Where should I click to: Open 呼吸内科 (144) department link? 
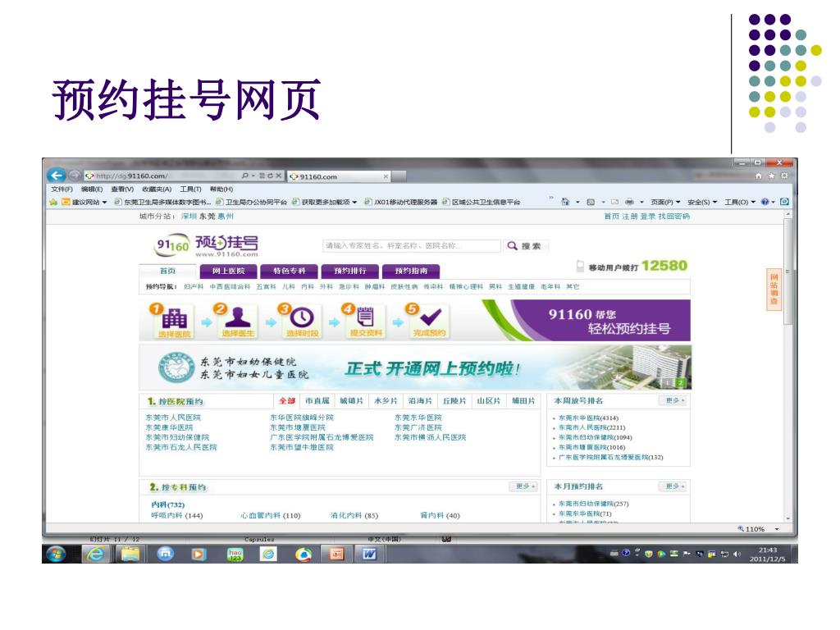pos(177,515)
